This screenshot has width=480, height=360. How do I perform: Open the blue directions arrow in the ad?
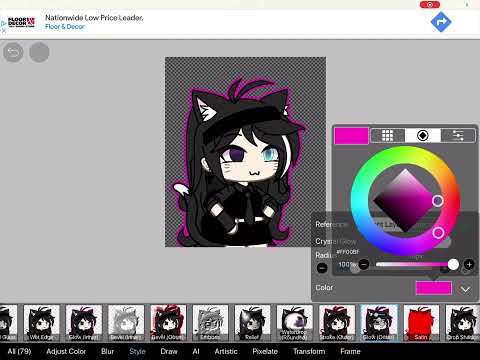coord(441,22)
